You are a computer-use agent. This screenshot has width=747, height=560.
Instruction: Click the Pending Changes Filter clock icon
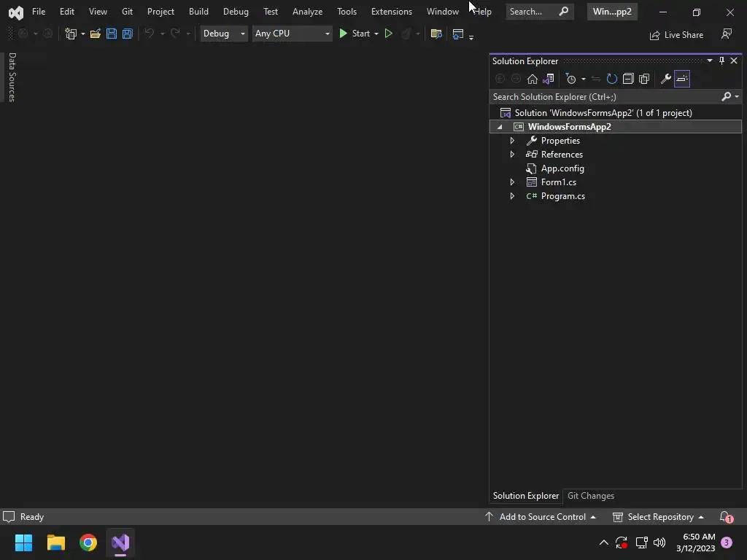(x=570, y=79)
